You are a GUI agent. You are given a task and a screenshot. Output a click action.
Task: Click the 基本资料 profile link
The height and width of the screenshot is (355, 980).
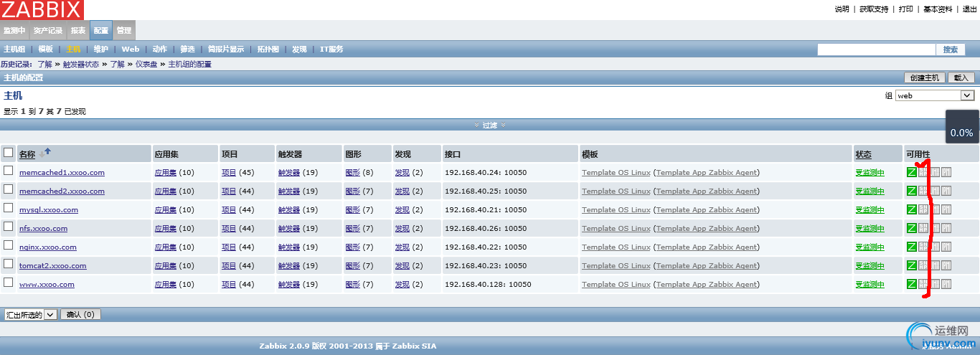[938, 9]
